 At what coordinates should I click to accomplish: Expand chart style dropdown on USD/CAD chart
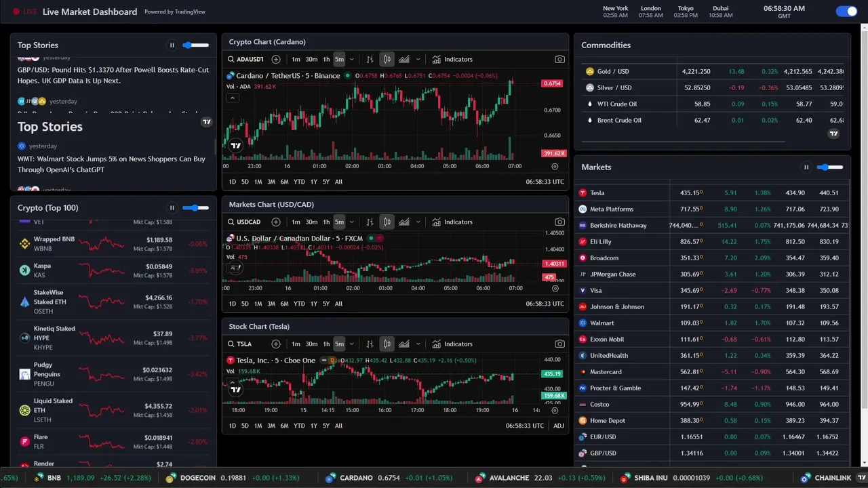click(418, 222)
